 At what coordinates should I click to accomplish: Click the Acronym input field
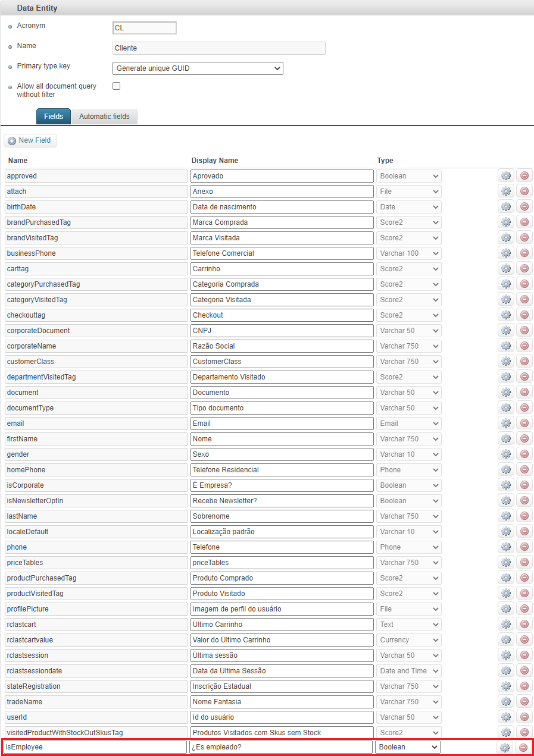(x=144, y=27)
